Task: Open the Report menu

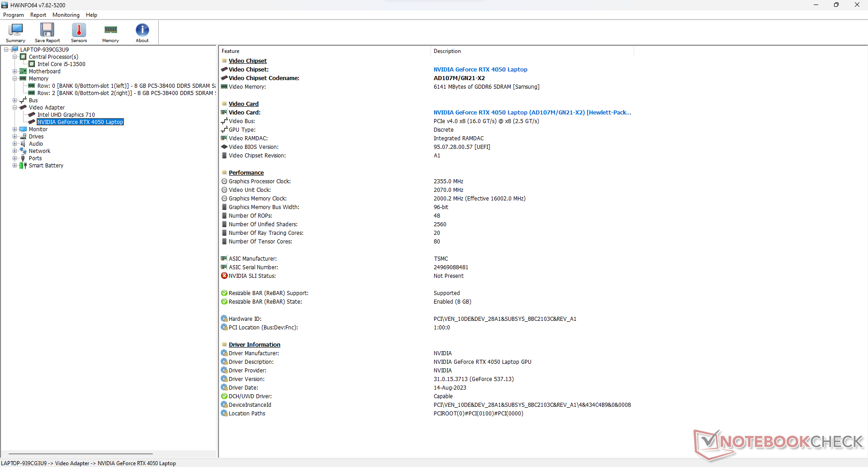Action: [38, 15]
